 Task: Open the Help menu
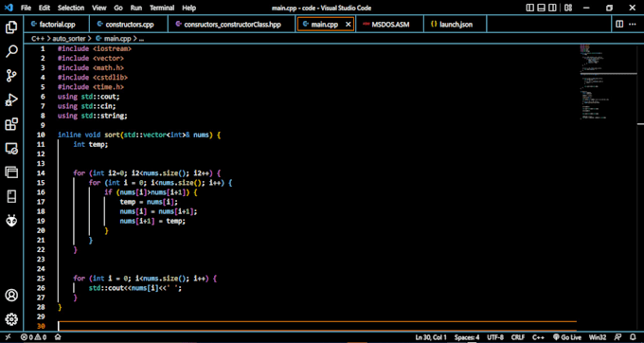188,8
